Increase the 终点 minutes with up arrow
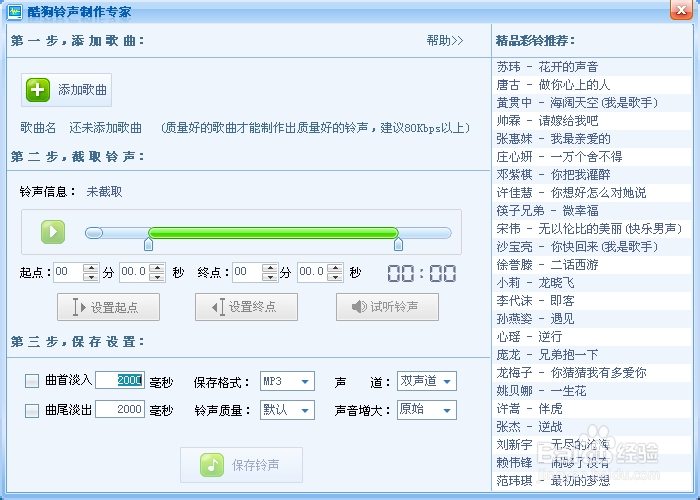Viewport: 700px width, 500px height. tap(270, 267)
